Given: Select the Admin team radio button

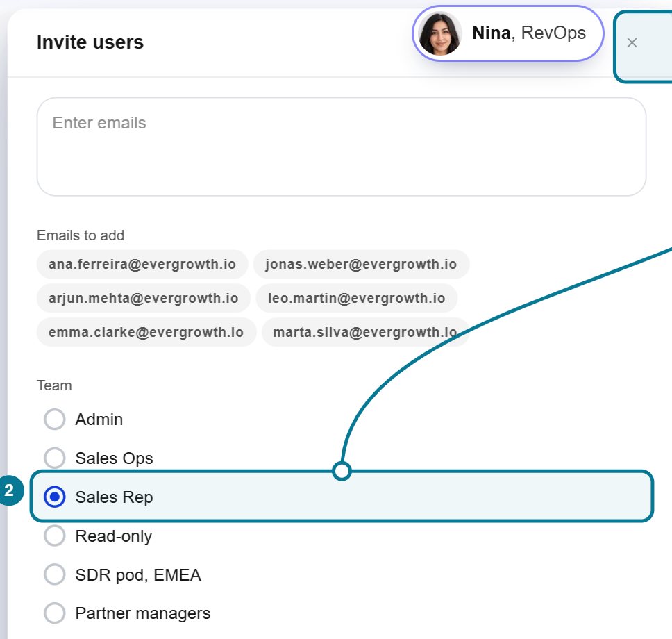Looking at the screenshot, I should (x=54, y=419).
